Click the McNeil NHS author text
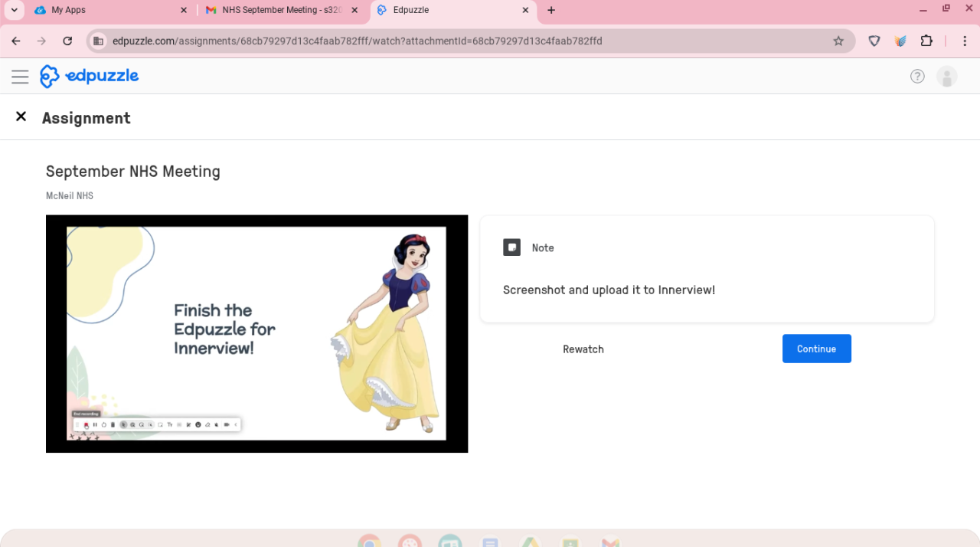 click(x=70, y=196)
